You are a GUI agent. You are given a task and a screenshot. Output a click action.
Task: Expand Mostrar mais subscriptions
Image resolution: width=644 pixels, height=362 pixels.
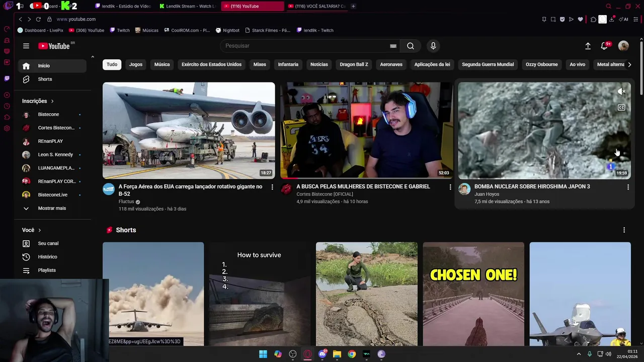[x=52, y=208]
